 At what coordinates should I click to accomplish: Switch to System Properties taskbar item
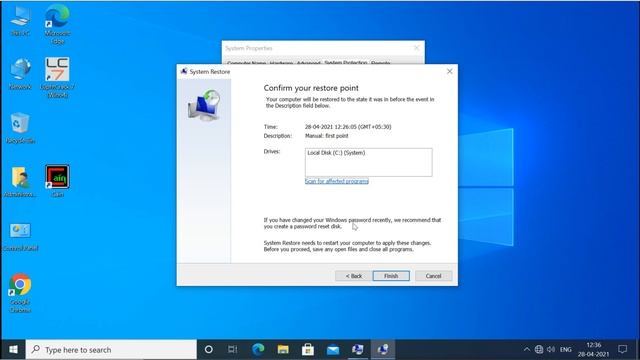[x=358, y=349]
